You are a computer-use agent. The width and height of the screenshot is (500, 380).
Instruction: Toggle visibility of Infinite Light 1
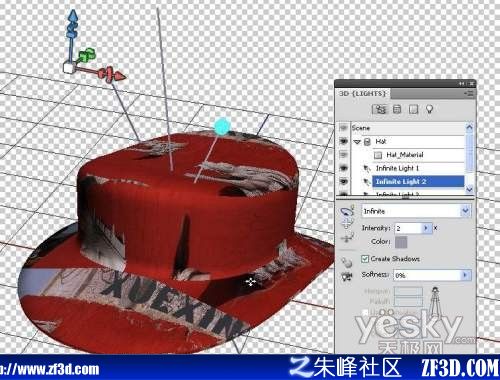343,168
